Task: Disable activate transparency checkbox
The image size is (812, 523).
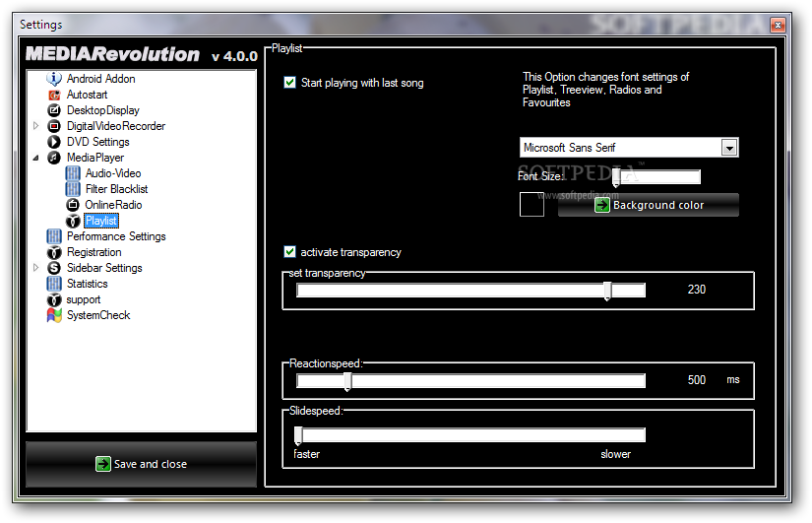Action: (x=290, y=252)
